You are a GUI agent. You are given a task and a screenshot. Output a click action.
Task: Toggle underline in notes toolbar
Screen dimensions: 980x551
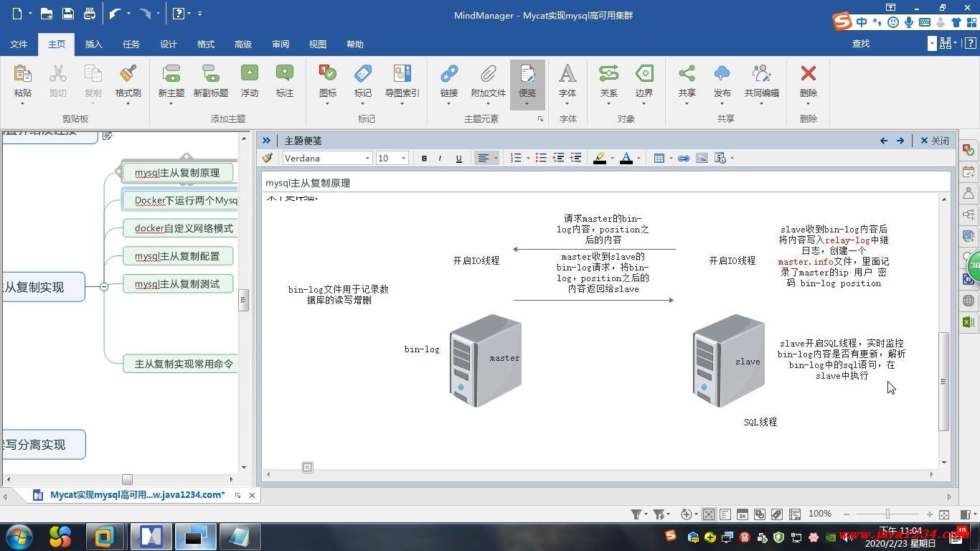[459, 158]
